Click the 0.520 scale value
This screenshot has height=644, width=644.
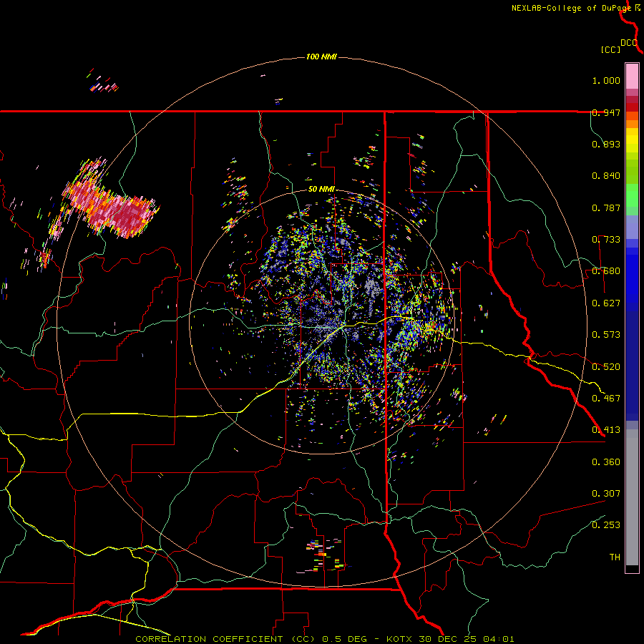pyautogui.click(x=606, y=367)
